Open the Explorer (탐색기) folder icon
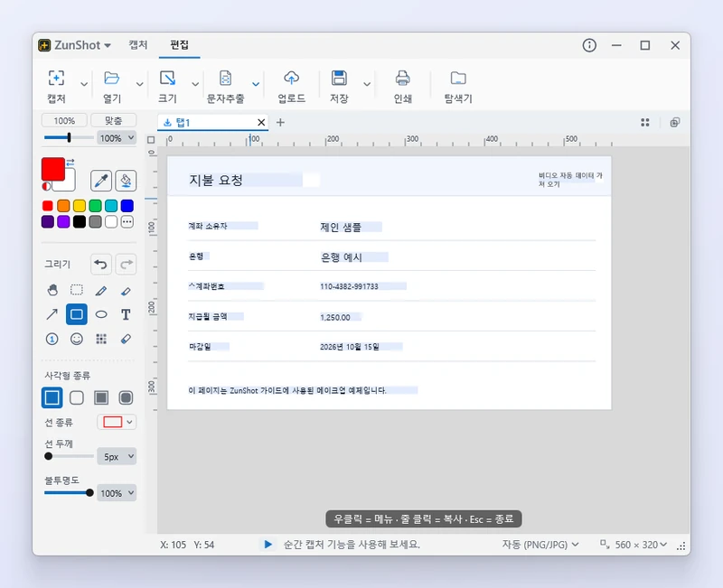Image resolution: width=723 pixels, height=588 pixels. [458, 79]
